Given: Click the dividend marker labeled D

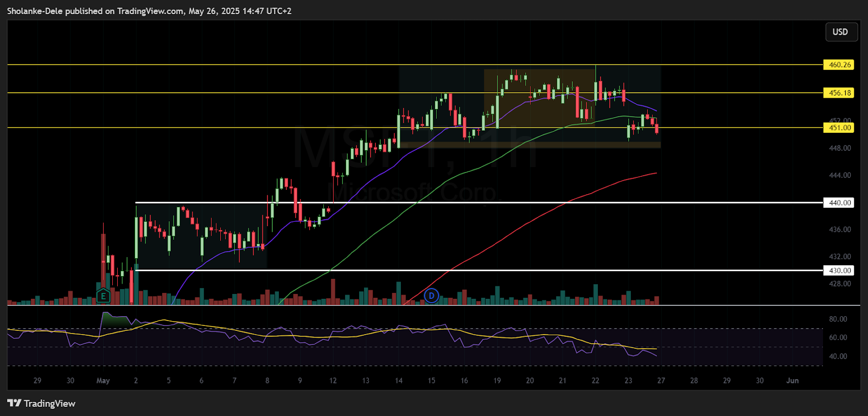Looking at the screenshot, I should pyautogui.click(x=431, y=296).
